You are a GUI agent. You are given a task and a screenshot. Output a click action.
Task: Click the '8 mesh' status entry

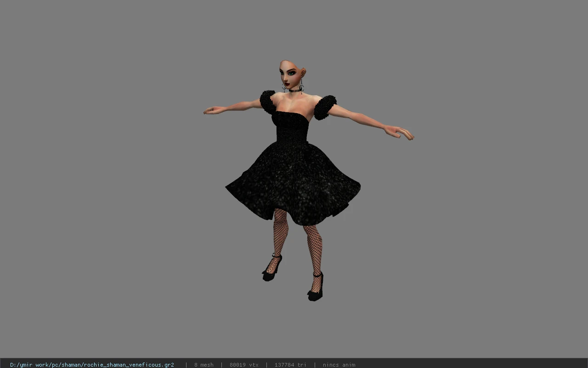point(204,365)
